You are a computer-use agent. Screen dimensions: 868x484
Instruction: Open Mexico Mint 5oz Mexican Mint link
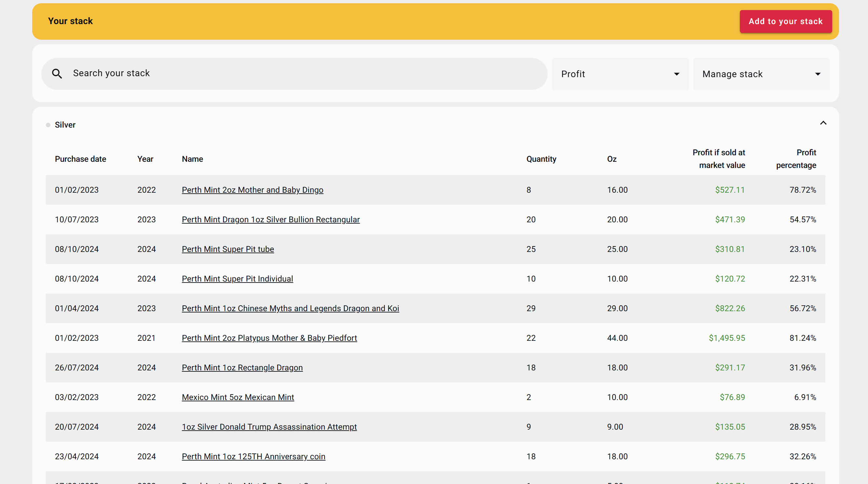point(238,397)
